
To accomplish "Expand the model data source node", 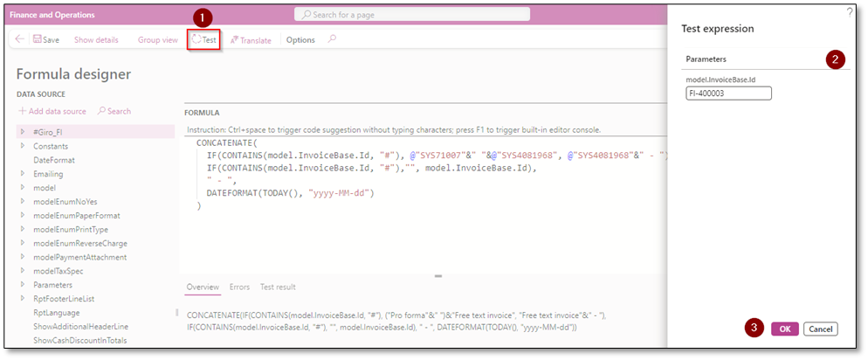I will [x=22, y=188].
